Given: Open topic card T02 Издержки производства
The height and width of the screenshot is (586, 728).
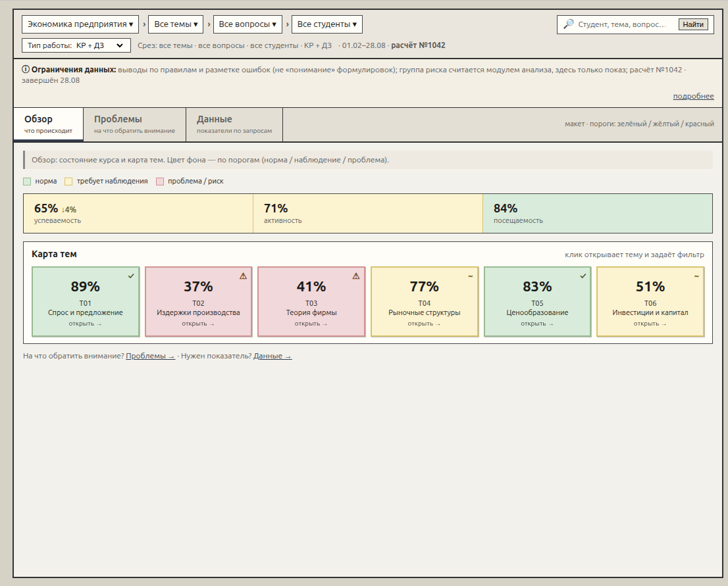Looking at the screenshot, I should [198, 302].
